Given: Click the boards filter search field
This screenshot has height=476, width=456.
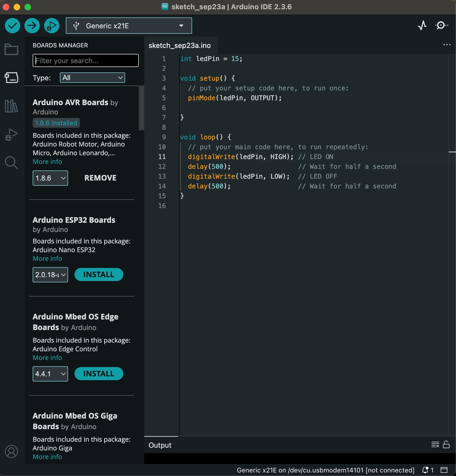Looking at the screenshot, I should [86, 60].
